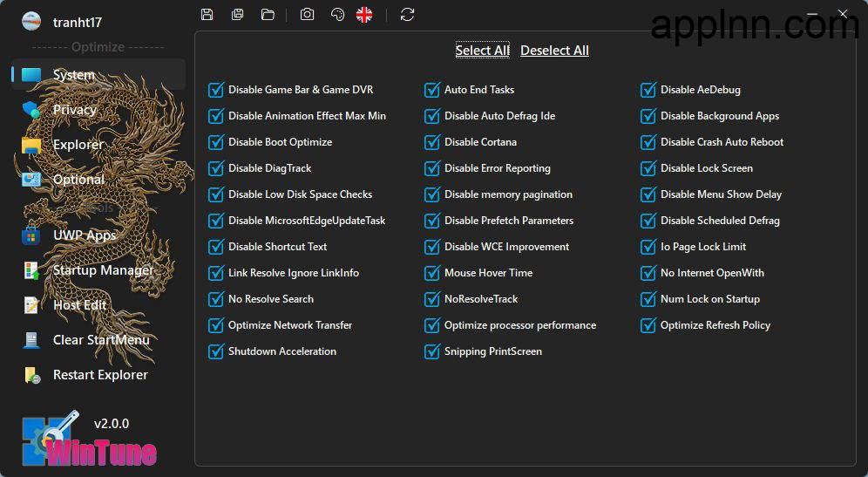Click the Optional settings icon
The height and width of the screenshot is (477, 868).
[31, 180]
